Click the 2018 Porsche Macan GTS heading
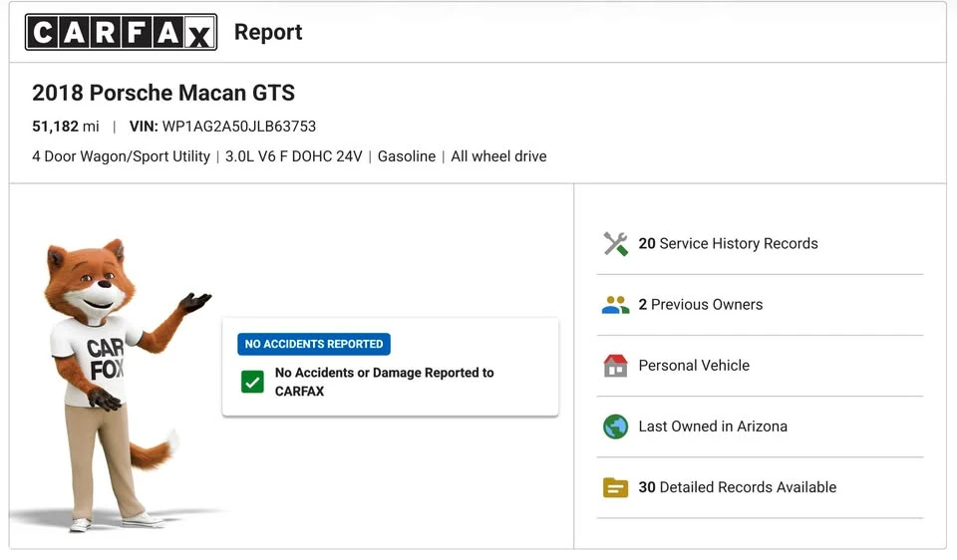 pyautogui.click(x=163, y=93)
